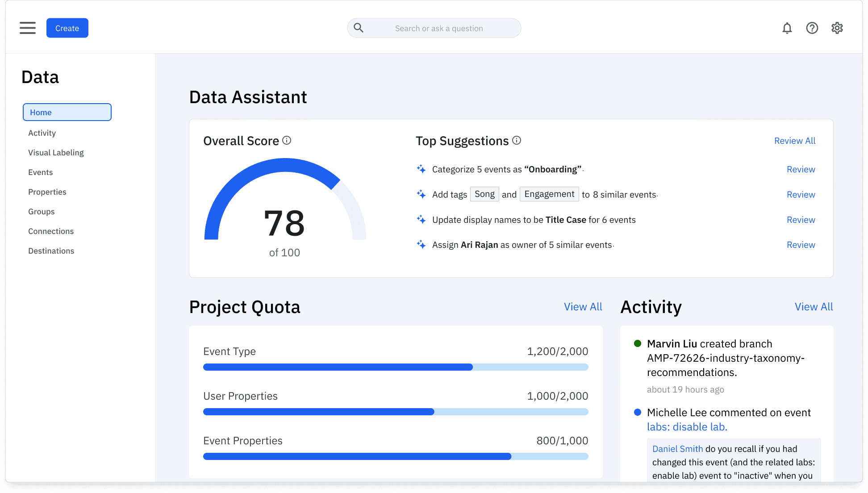Open the labs: disable lab event

click(687, 426)
